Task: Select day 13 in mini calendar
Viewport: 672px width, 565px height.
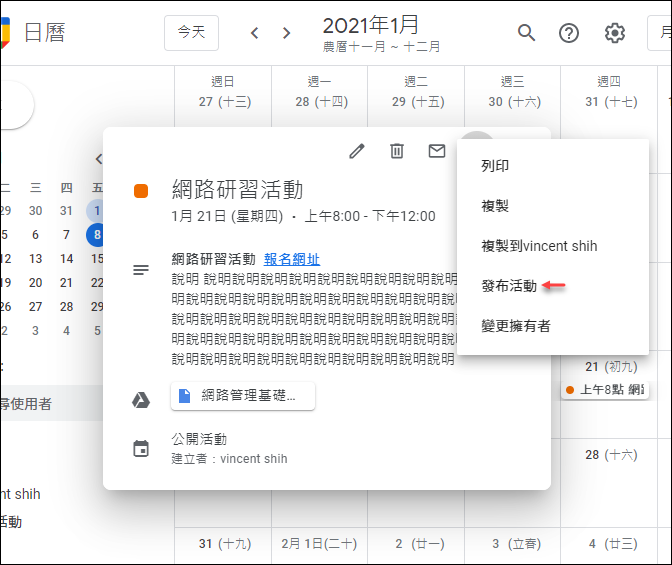Action: tap(35, 258)
